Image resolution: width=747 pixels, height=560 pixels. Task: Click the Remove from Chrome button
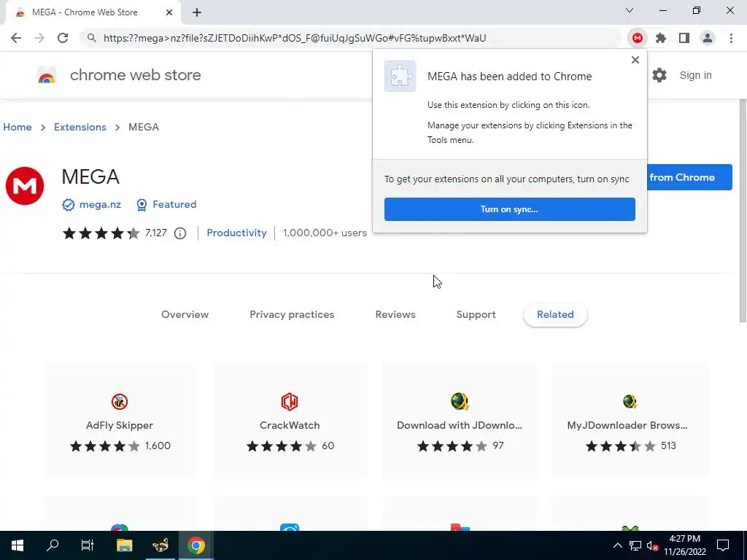689,178
